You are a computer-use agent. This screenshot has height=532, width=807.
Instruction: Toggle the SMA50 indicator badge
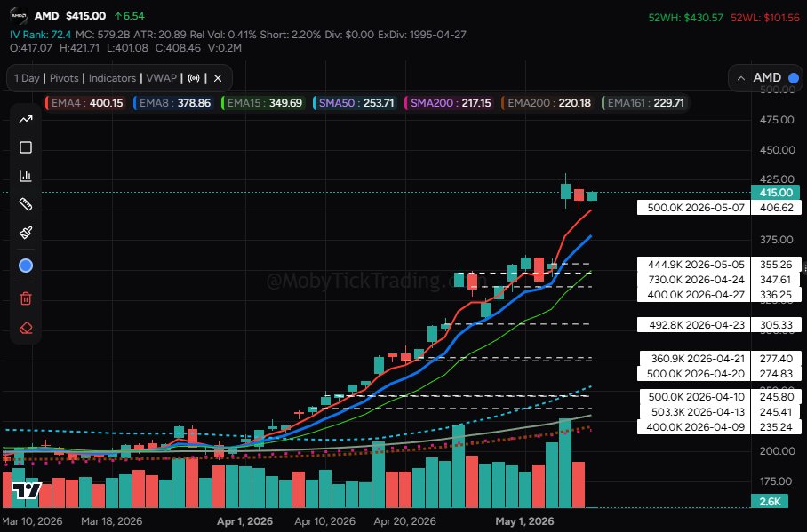tap(354, 103)
